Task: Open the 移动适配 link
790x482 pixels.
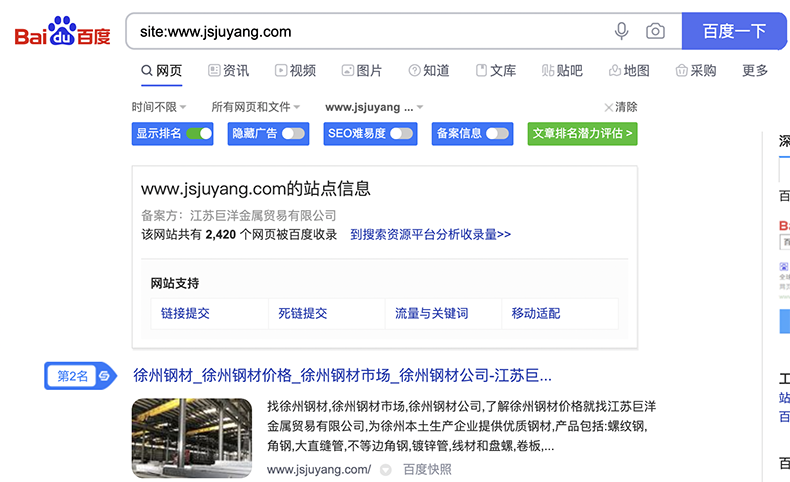Action: (x=536, y=313)
